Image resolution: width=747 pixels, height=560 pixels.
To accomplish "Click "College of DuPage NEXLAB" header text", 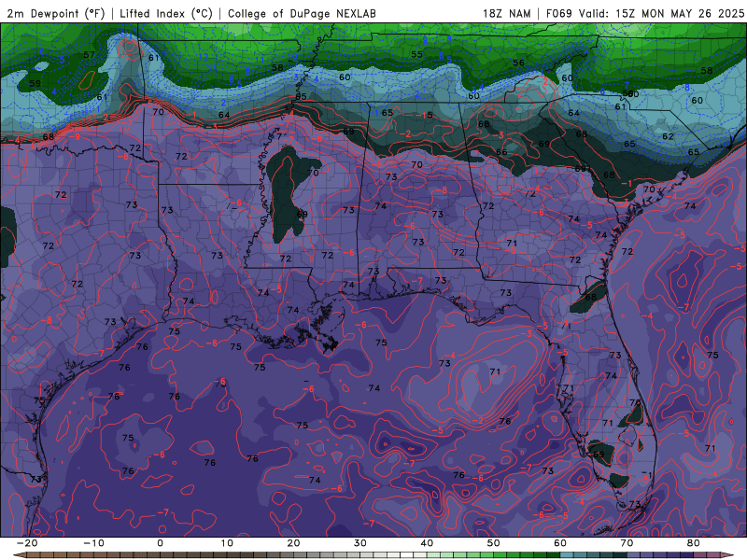I will click(x=302, y=14).
